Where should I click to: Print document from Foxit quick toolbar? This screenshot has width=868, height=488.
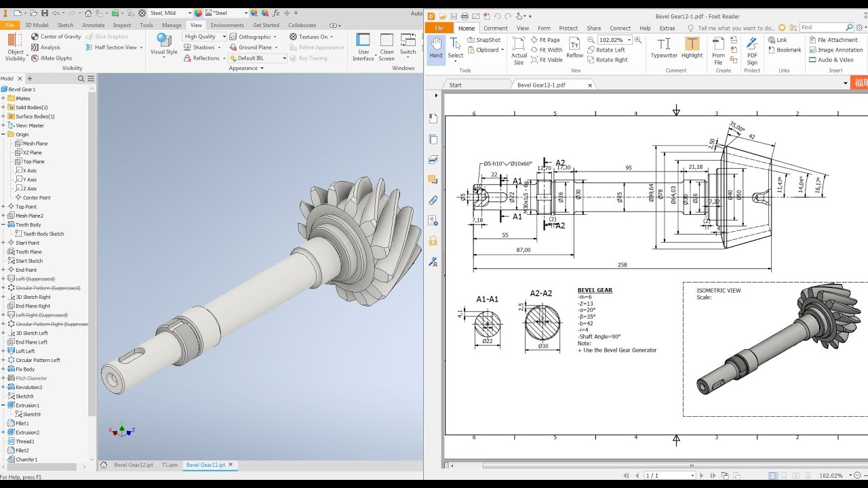click(x=465, y=16)
